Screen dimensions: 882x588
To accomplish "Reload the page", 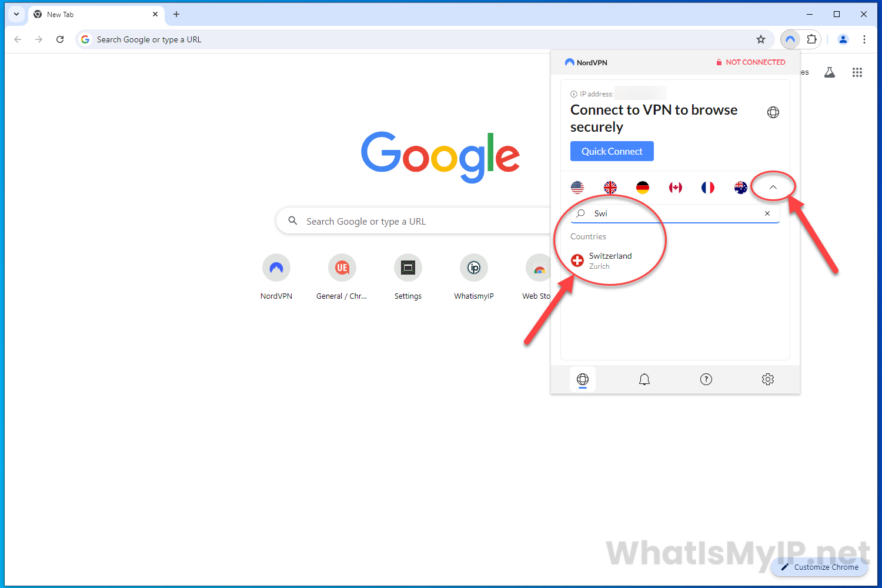I will click(60, 39).
